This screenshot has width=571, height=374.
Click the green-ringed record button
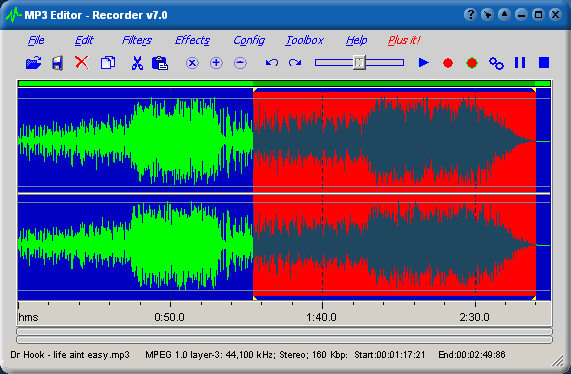click(x=472, y=63)
